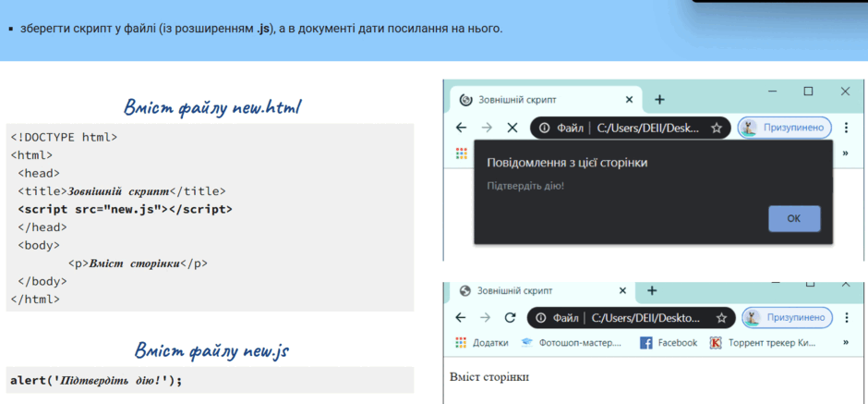Stop page loading in upper browser

512,128
